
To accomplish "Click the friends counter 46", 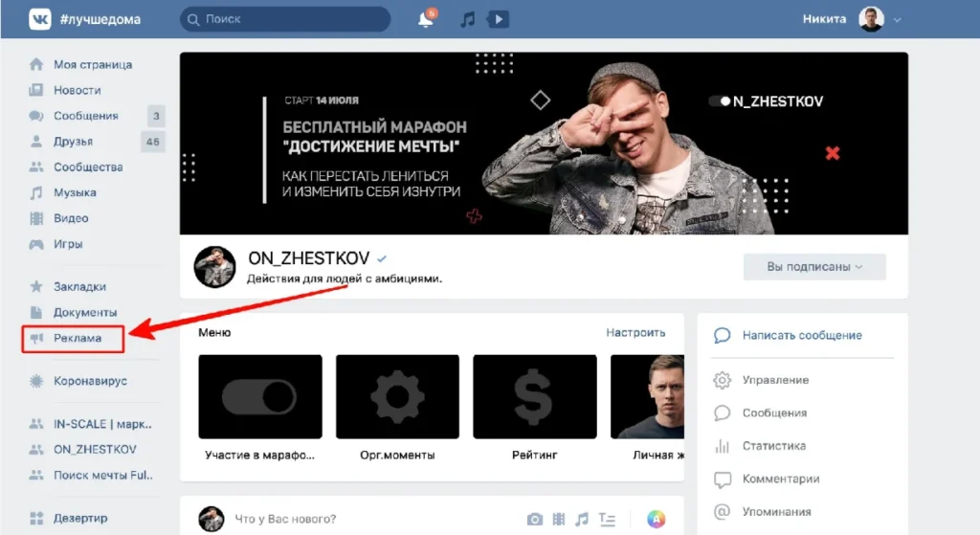I will point(153,142).
